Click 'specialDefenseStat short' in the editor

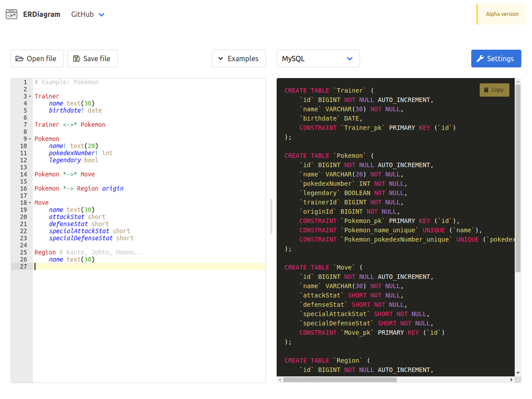coord(91,238)
